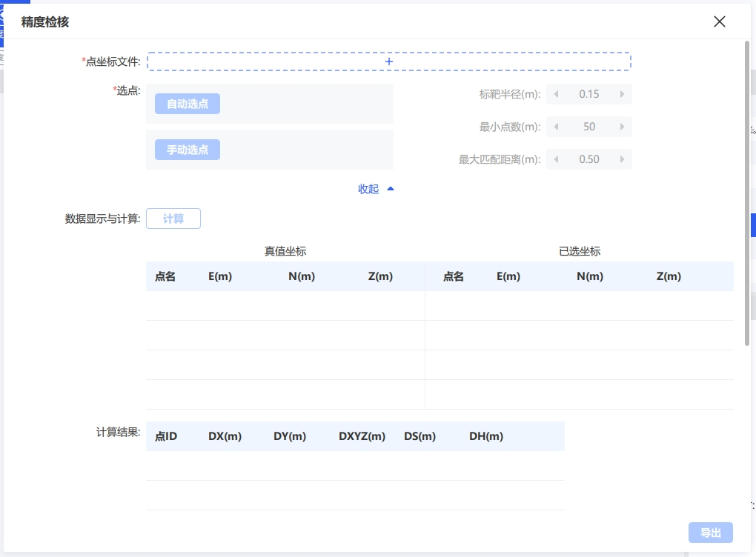Click E(m) header in 已选坐标 table
The height and width of the screenshot is (557, 756).
[x=508, y=276]
